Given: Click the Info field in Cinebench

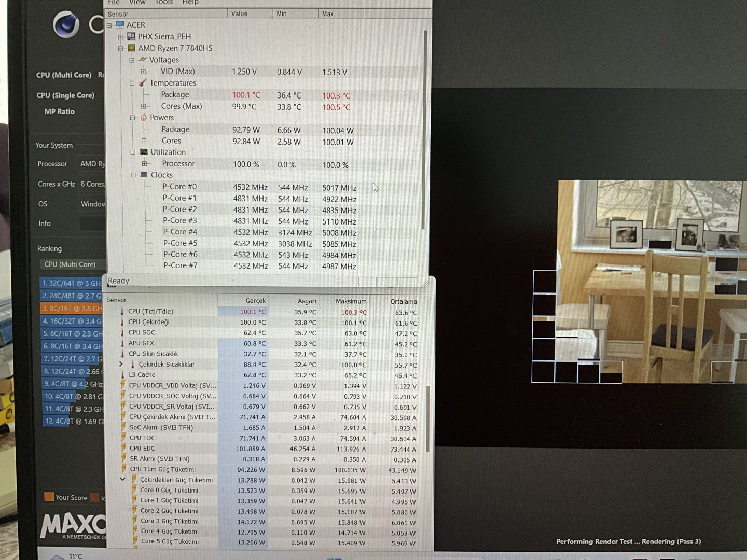Looking at the screenshot, I should point(92,223).
